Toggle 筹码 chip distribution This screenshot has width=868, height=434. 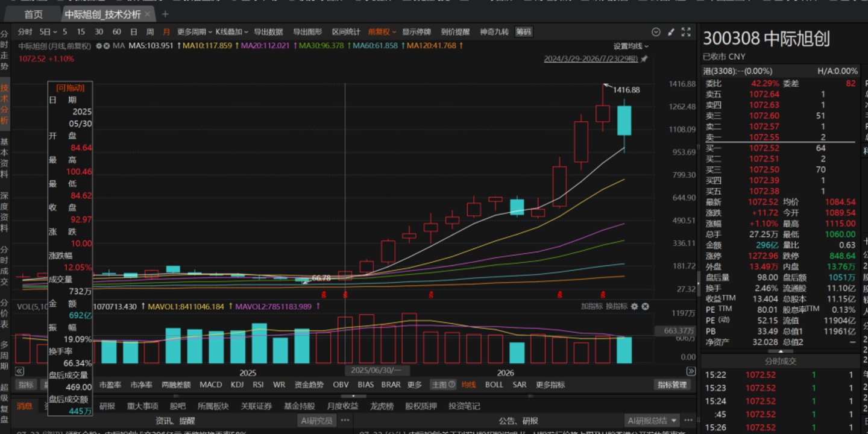tap(524, 32)
